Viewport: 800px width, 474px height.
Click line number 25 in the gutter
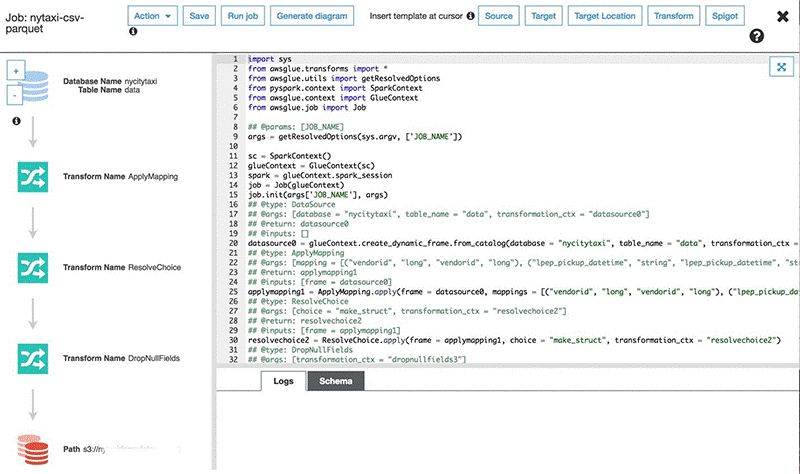point(233,292)
